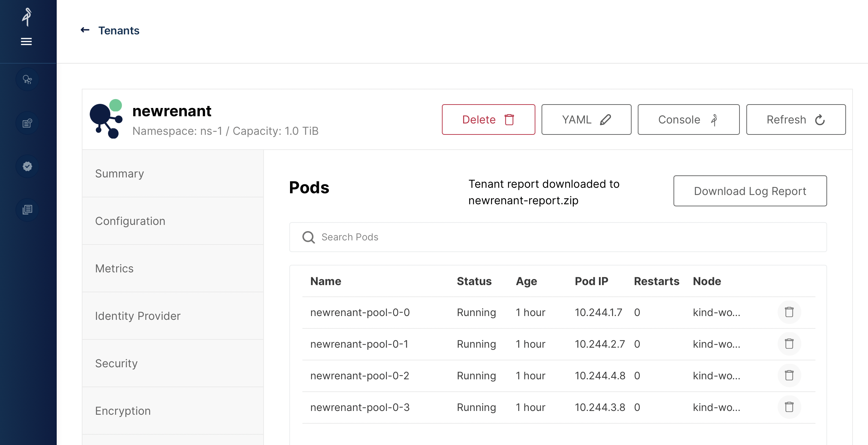Delete pod newrenant-pool-0-0 trash icon
Screen dimensions: 868x445
coord(789,312)
